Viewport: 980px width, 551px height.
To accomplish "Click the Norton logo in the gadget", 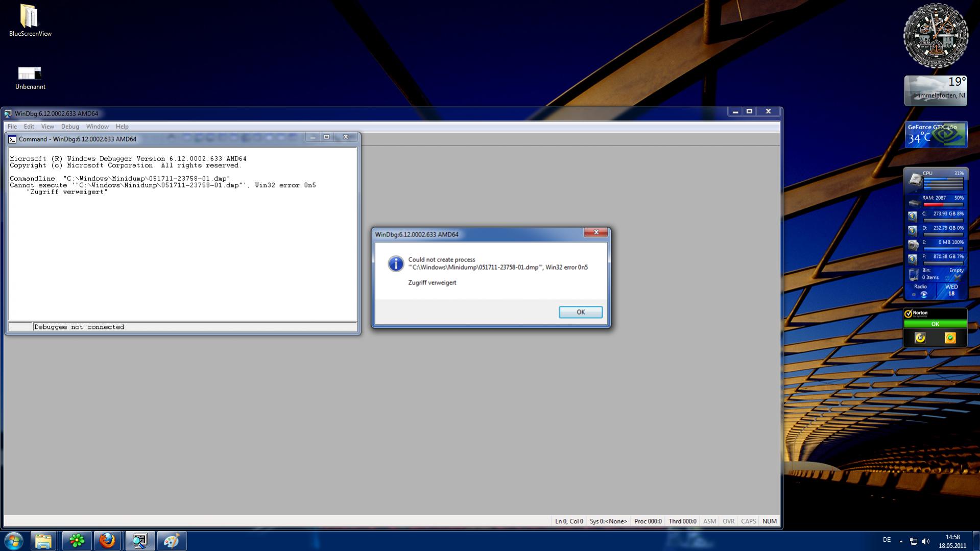I will point(916,314).
